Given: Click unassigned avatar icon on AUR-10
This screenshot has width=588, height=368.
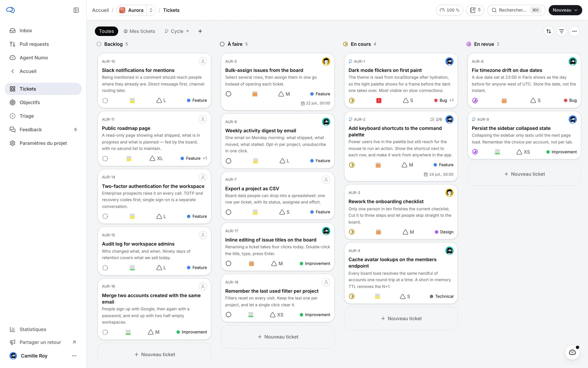Looking at the screenshot, I should (203, 61).
